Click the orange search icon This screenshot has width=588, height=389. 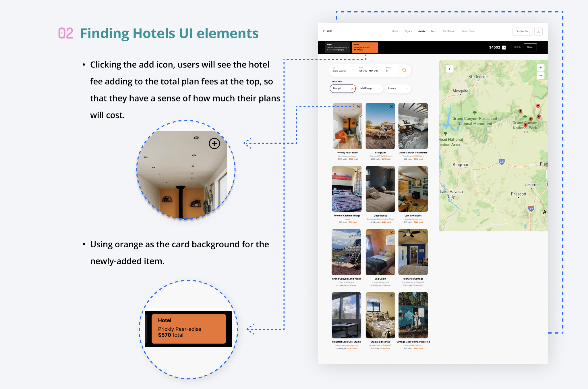404,70
